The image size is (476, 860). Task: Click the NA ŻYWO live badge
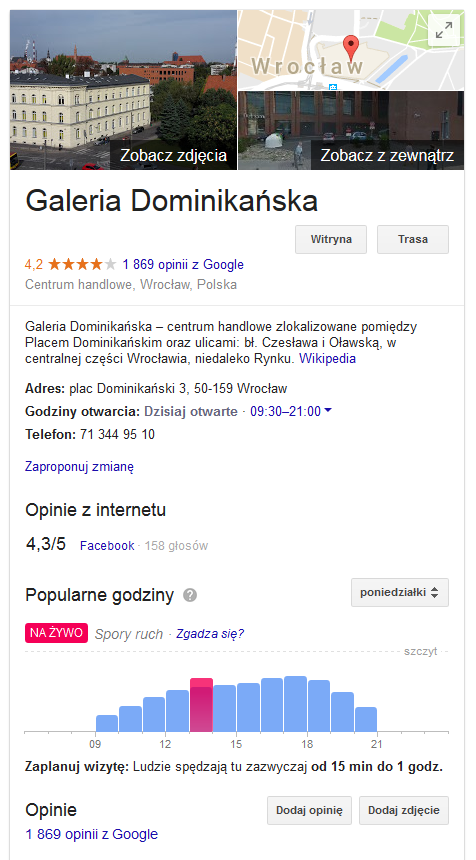pyautogui.click(x=56, y=633)
